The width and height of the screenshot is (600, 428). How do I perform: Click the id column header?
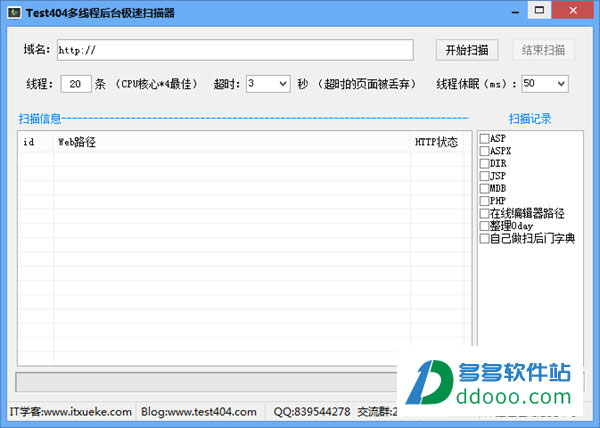click(36, 142)
